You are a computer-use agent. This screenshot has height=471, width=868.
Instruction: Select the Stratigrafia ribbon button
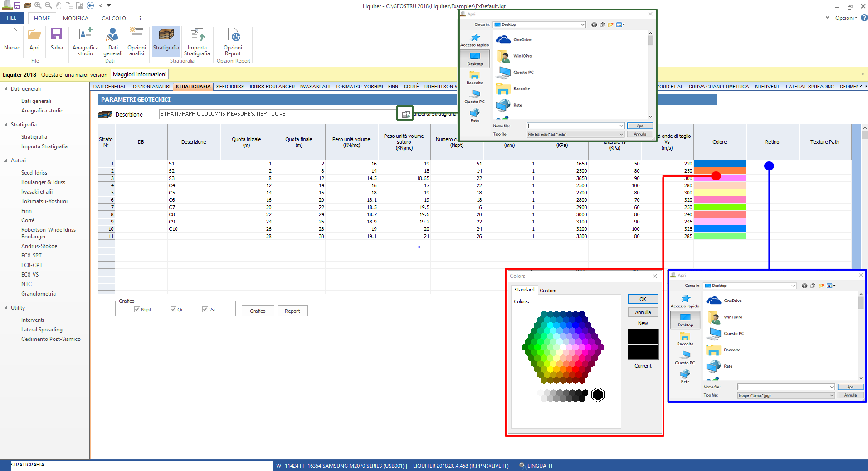pos(166,41)
